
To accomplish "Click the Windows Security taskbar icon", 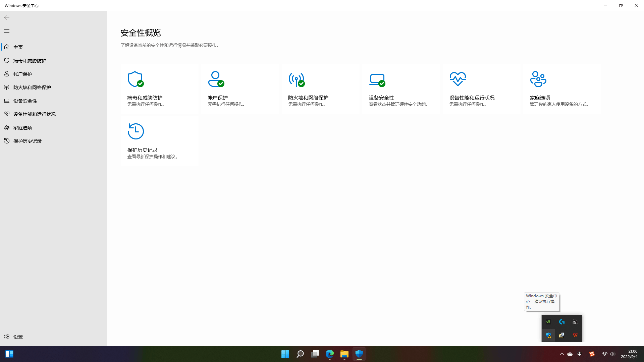I will click(x=359, y=354).
